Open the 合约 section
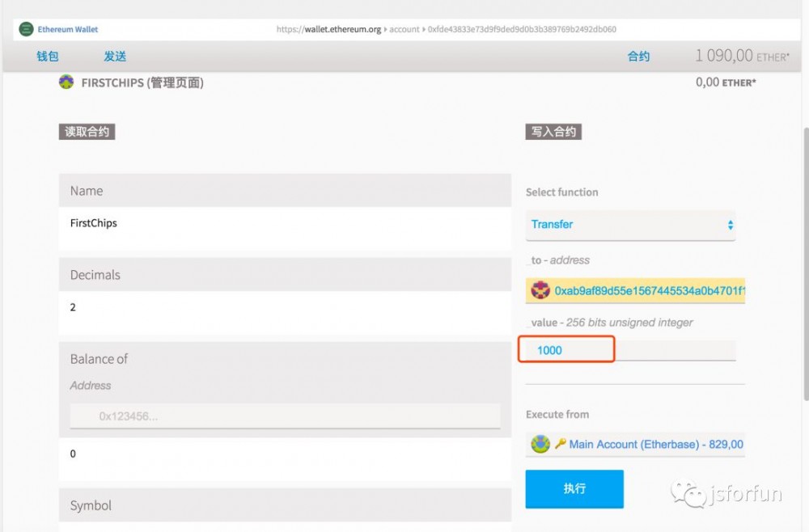Screen dimensions: 809x532 [x=638, y=56]
